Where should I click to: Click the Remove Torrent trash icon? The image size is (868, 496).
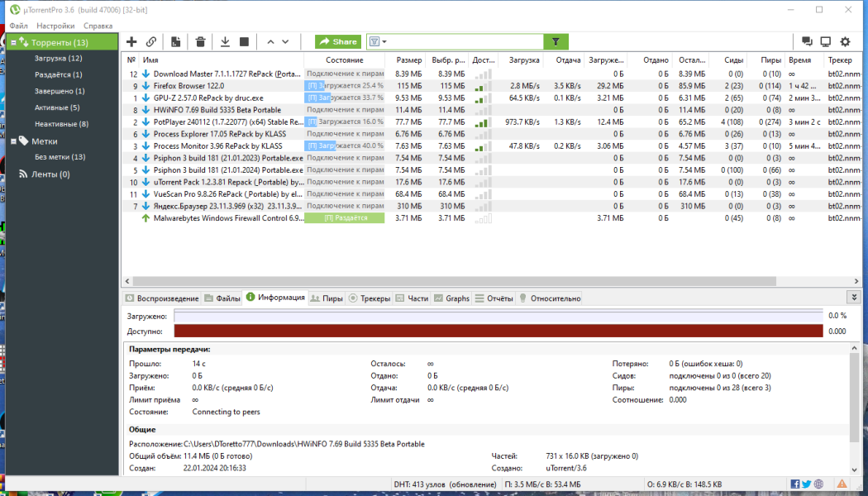(x=200, y=41)
